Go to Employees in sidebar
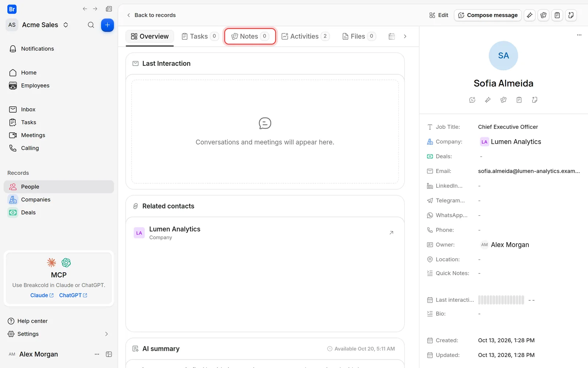588x368 pixels. pos(59,85)
